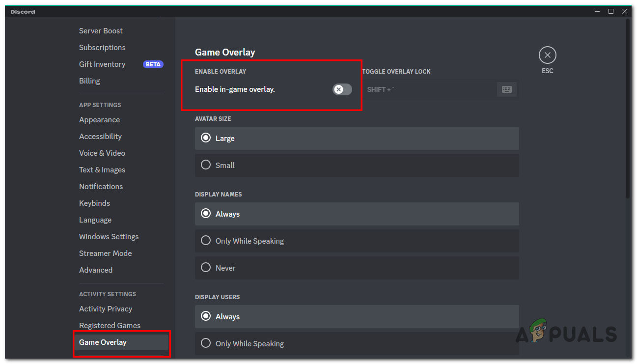Open Keybinds settings

point(94,203)
